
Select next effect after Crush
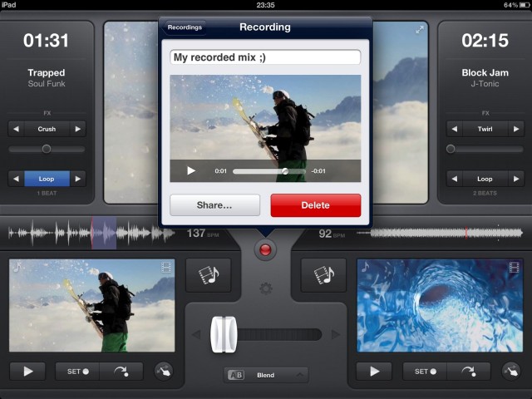[78, 129]
